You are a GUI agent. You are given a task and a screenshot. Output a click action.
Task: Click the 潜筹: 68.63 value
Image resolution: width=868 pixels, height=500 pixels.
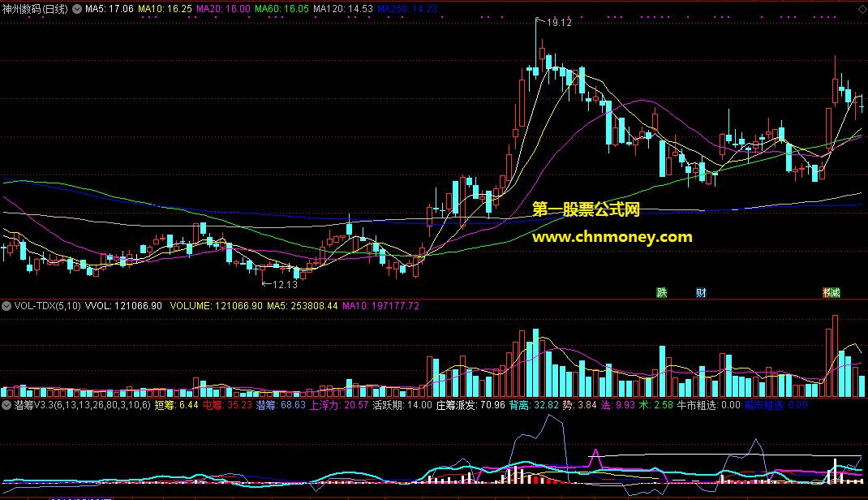point(281,405)
